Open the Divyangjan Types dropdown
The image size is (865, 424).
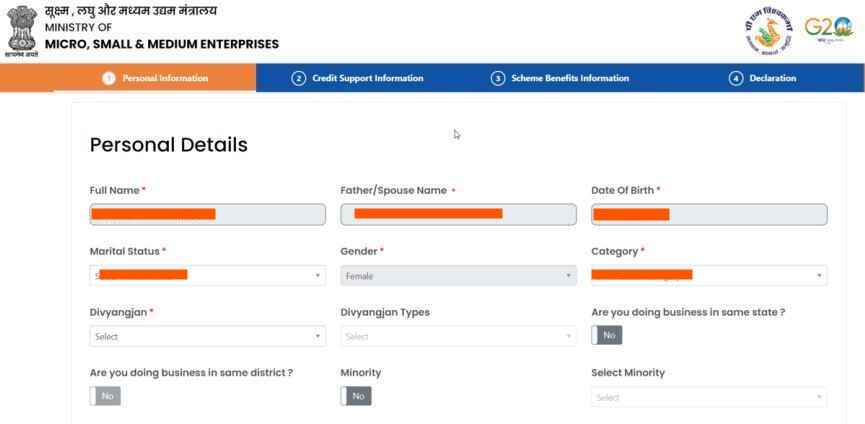[x=458, y=336]
